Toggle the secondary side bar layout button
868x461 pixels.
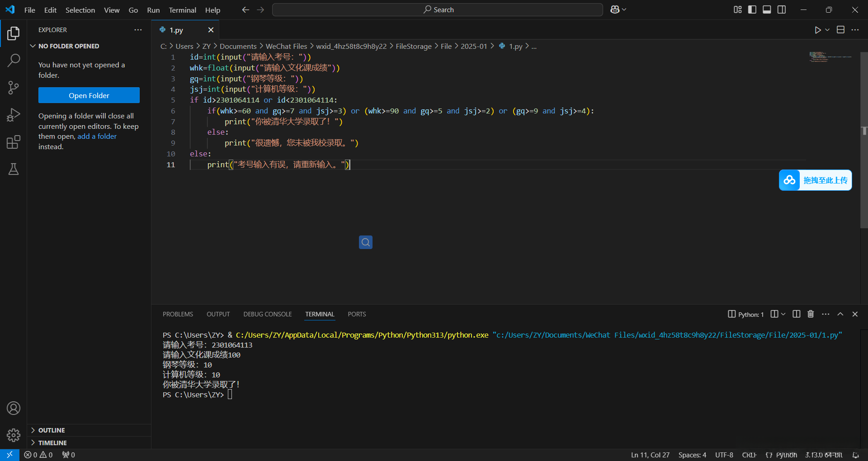tap(782, 9)
